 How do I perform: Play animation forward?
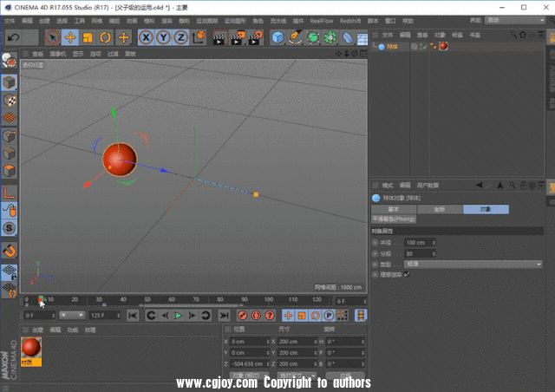[x=178, y=315]
